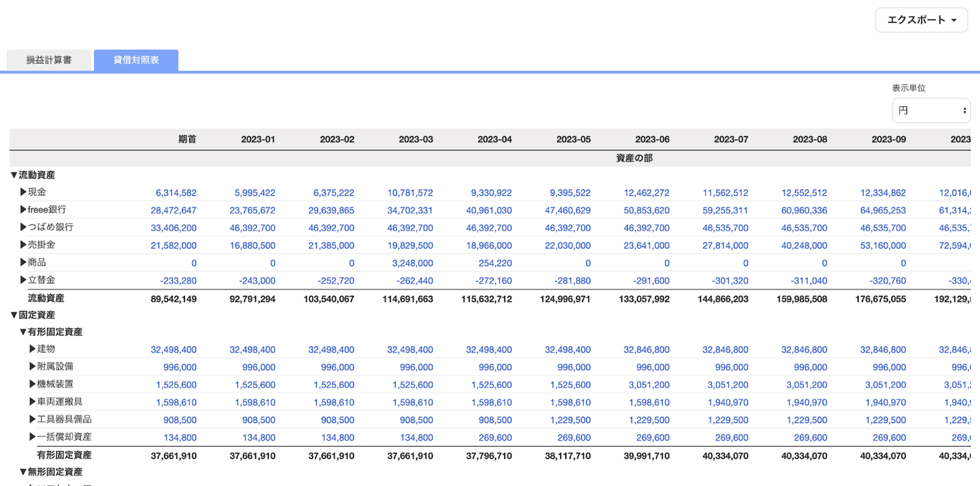The image size is (980, 486).
Task: Switch to the 損益計算書 tab
Action: click(x=49, y=60)
